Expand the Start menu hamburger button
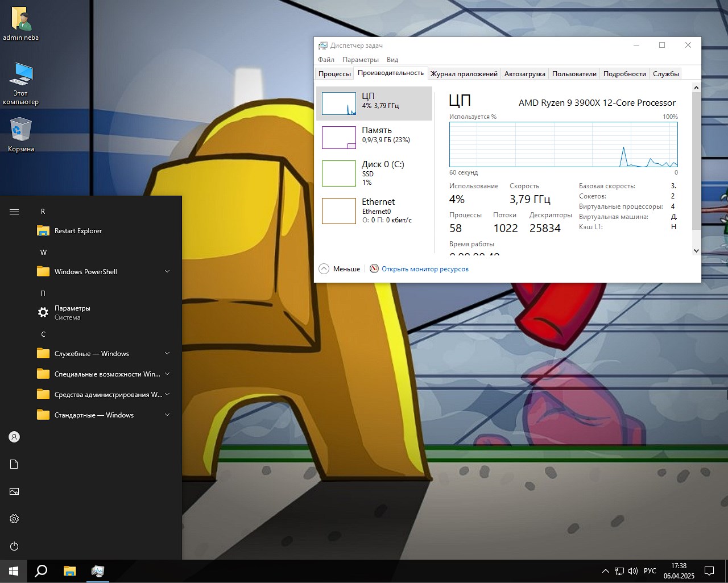Screen dimensions: 728x583 [14, 212]
